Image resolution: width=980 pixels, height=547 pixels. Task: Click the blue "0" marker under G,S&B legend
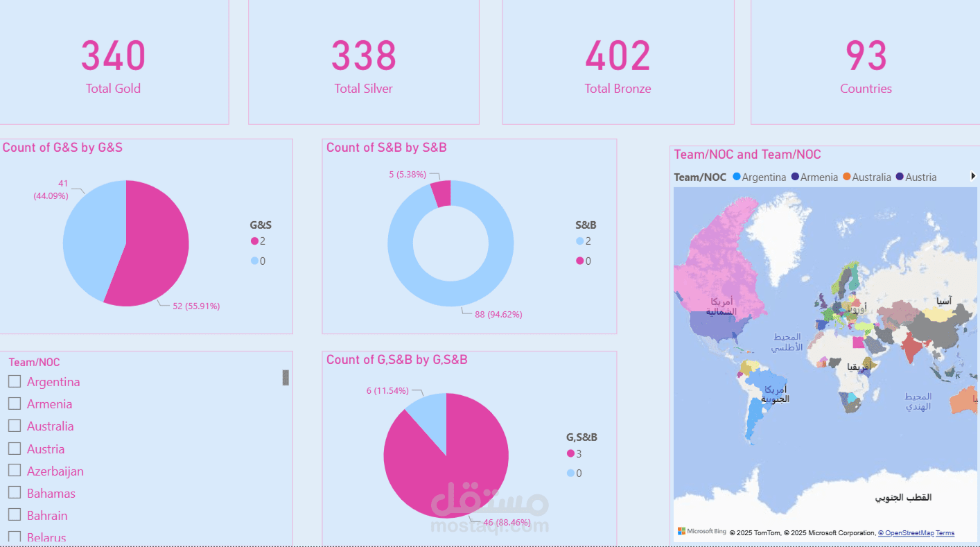(571, 472)
